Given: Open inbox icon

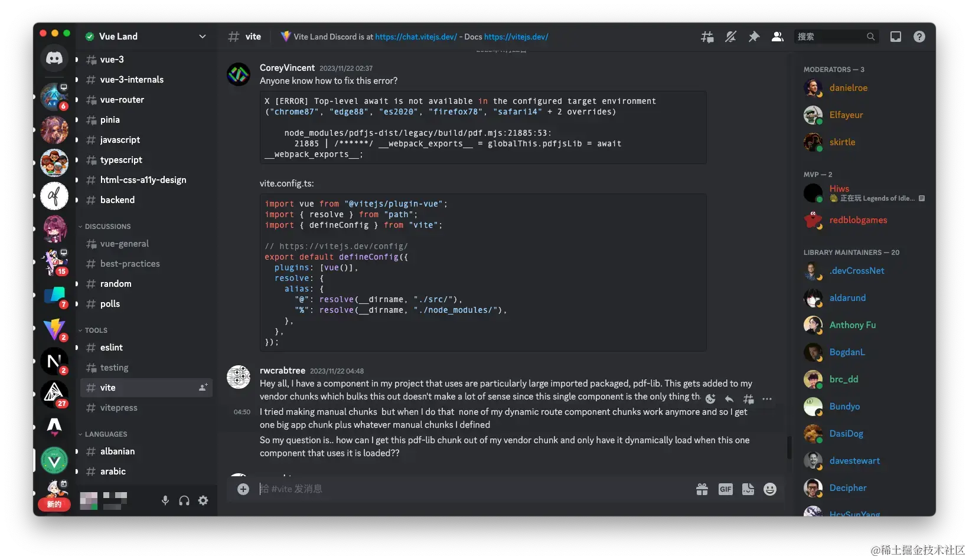Looking at the screenshot, I should tap(896, 37).
